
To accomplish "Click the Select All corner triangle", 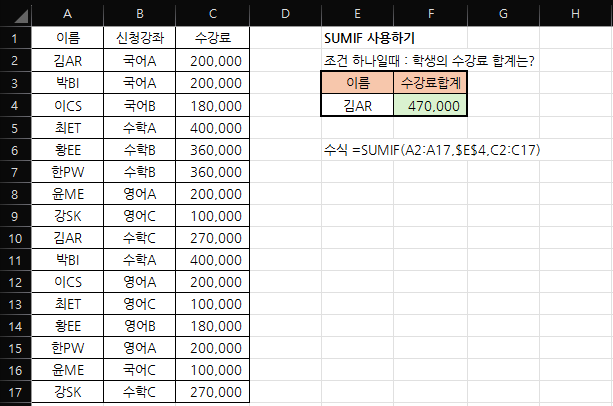I will pos(20,16).
